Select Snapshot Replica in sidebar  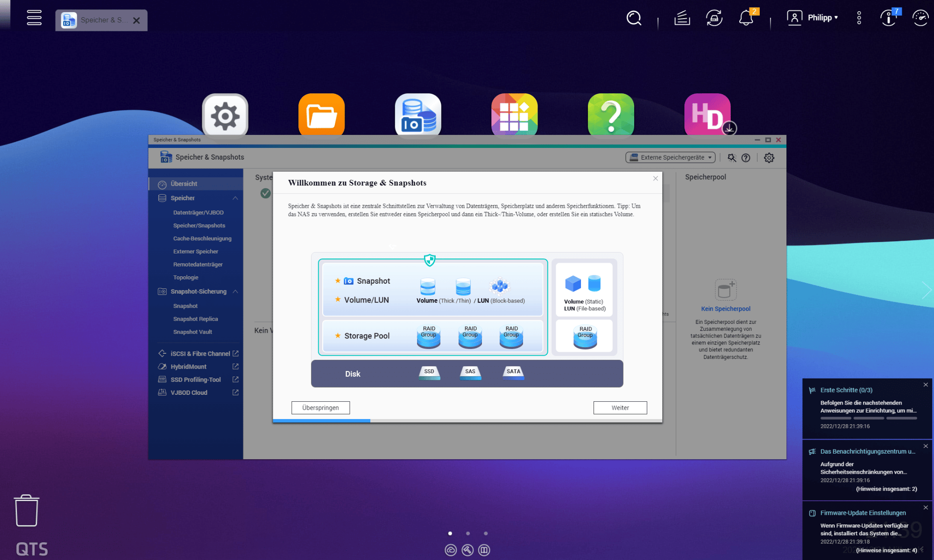195,319
